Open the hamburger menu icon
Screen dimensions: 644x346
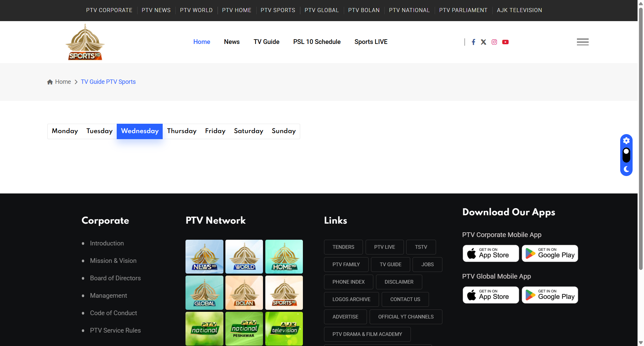583,42
